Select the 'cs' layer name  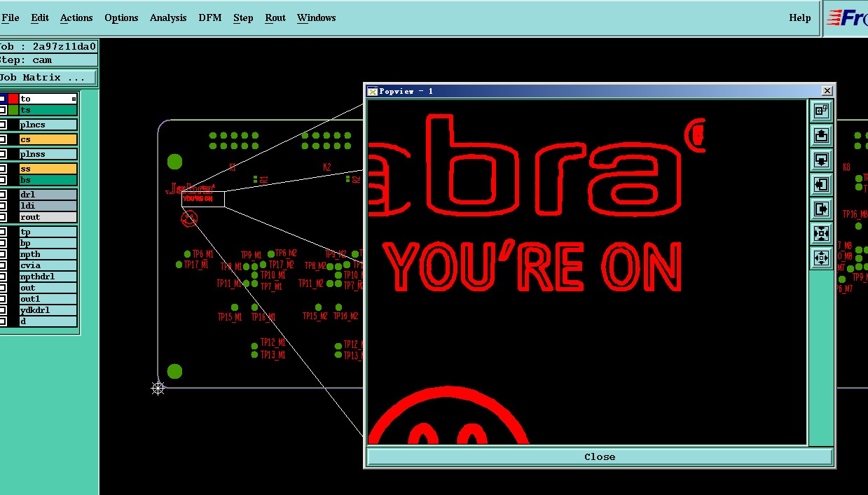tap(48, 139)
